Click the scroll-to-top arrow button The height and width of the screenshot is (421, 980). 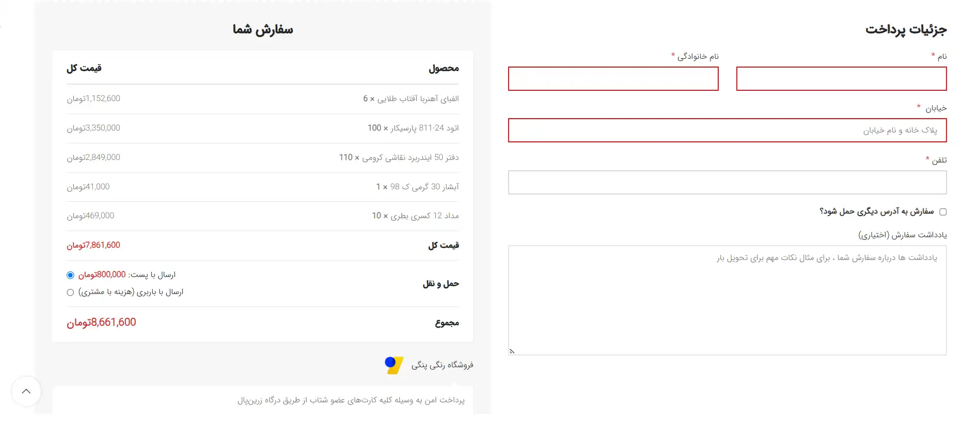[26, 391]
